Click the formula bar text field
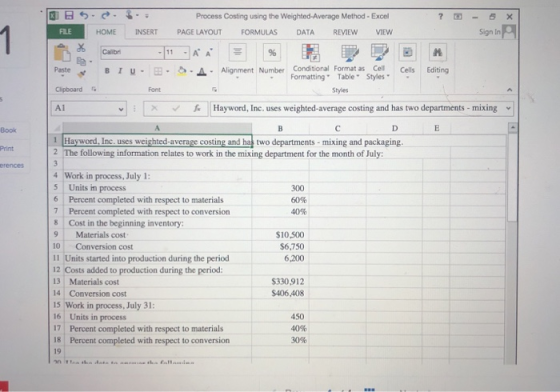This screenshot has height=392, width=560. (x=356, y=108)
